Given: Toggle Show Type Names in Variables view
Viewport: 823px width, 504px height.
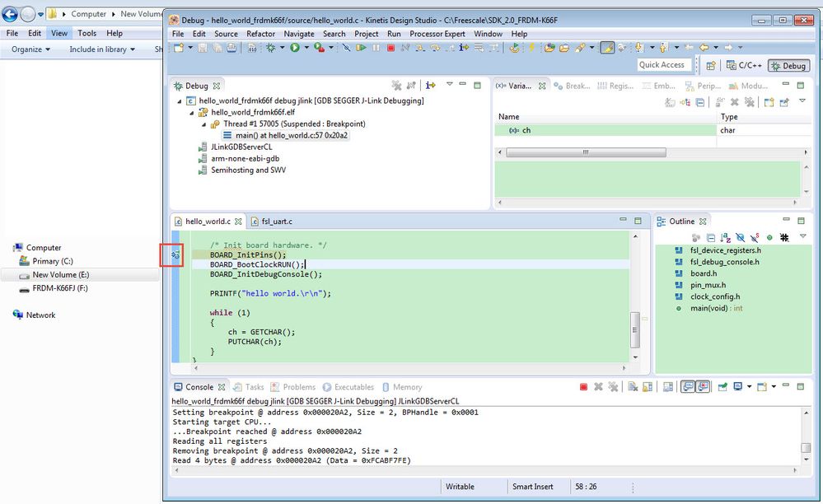Looking at the screenshot, I should [670, 102].
